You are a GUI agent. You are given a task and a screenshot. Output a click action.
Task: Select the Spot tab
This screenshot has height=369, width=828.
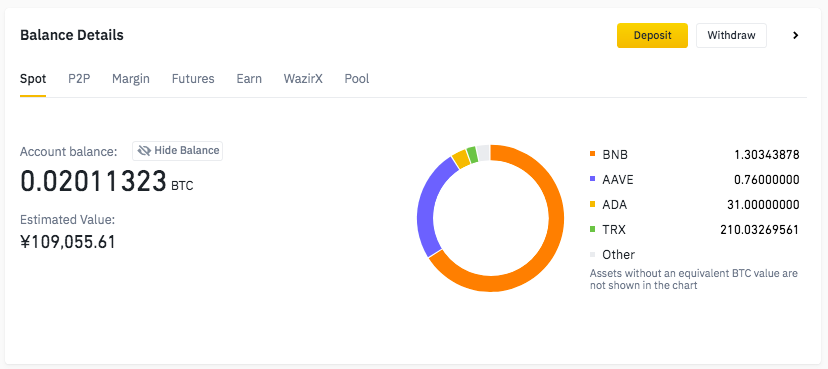pyautogui.click(x=33, y=79)
